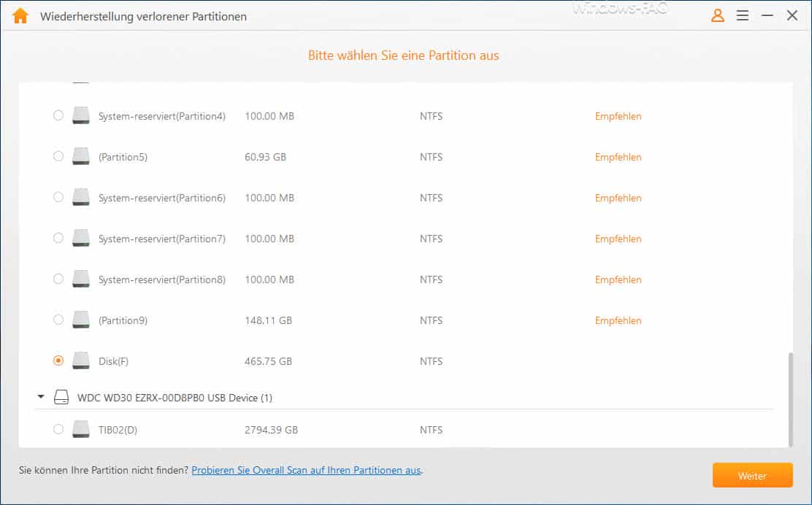Click Weiter button to continue
This screenshot has height=505, width=812.
pyautogui.click(x=752, y=476)
